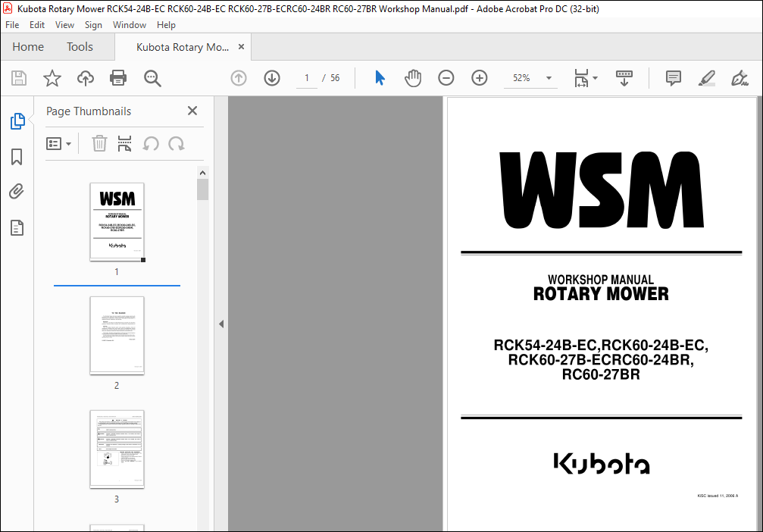The height and width of the screenshot is (532, 763).
Task: Activate the Hand pan tool
Action: (413, 78)
